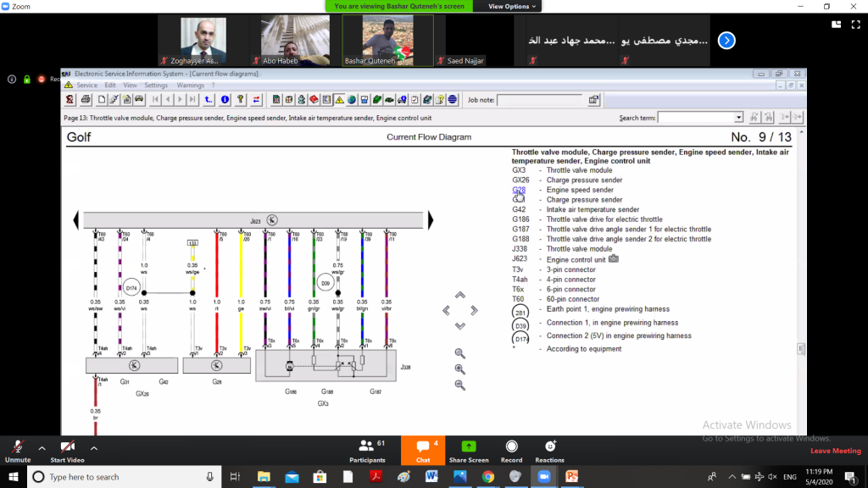The width and height of the screenshot is (868, 488).
Task: Open the Windows notification center
Action: 850,476
